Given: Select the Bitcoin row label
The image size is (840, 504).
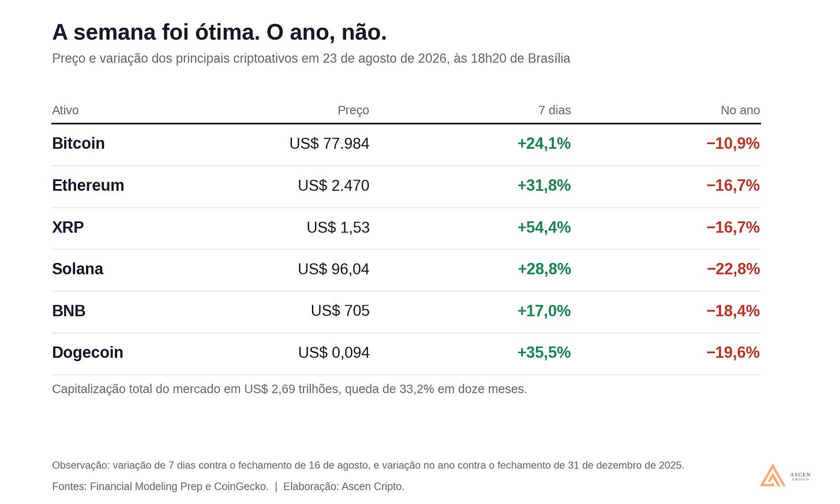Looking at the screenshot, I should tap(78, 144).
